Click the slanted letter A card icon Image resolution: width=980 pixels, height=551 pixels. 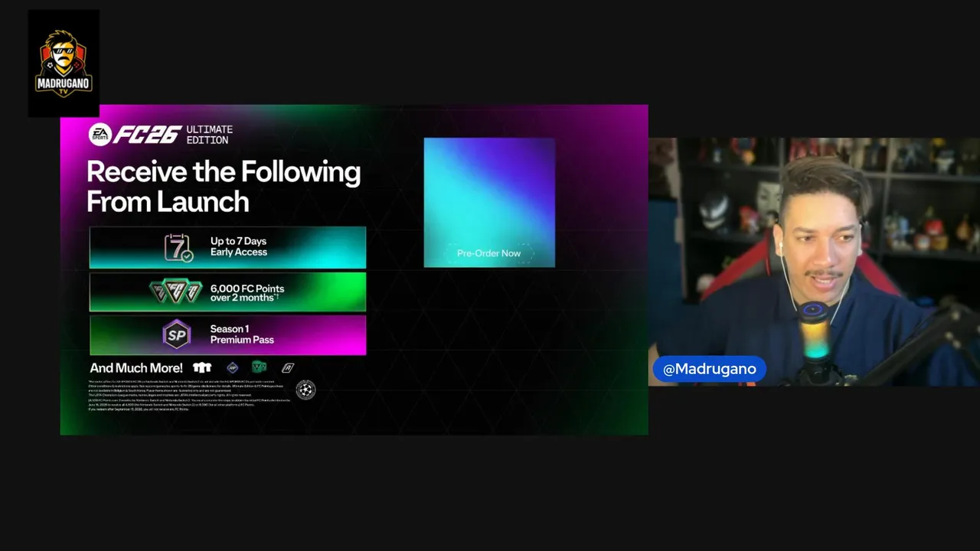(x=288, y=368)
